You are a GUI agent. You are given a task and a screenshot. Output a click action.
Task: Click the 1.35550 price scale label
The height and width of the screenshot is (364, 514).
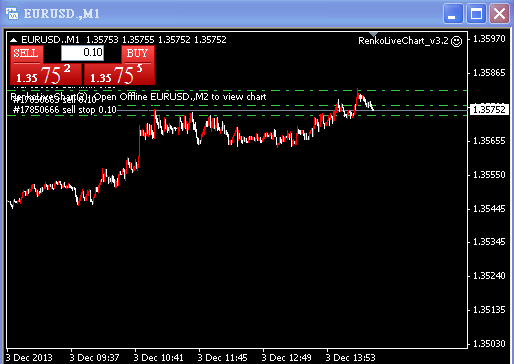click(x=489, y=175)
